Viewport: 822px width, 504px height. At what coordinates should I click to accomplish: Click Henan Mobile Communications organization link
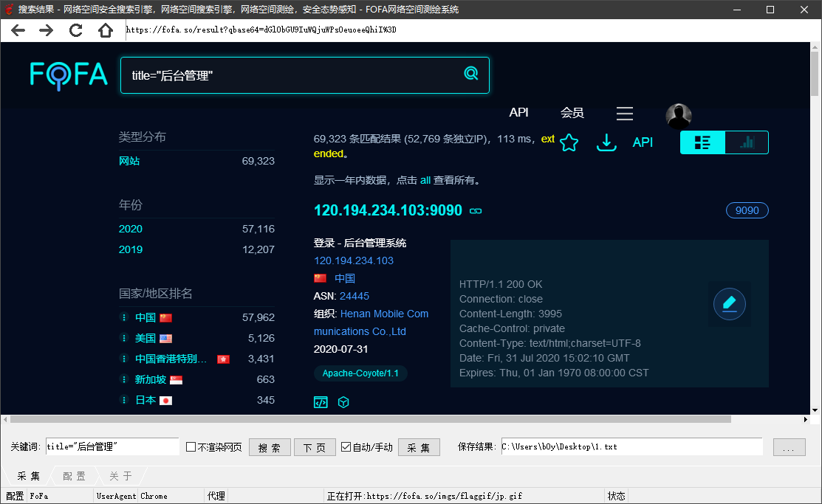pos(371,322)
